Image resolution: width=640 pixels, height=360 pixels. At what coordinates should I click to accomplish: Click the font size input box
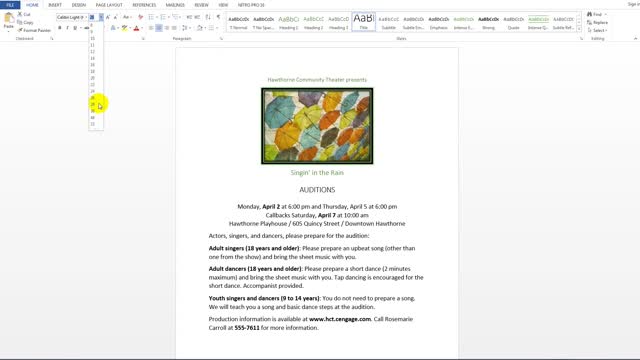[94, 17]
